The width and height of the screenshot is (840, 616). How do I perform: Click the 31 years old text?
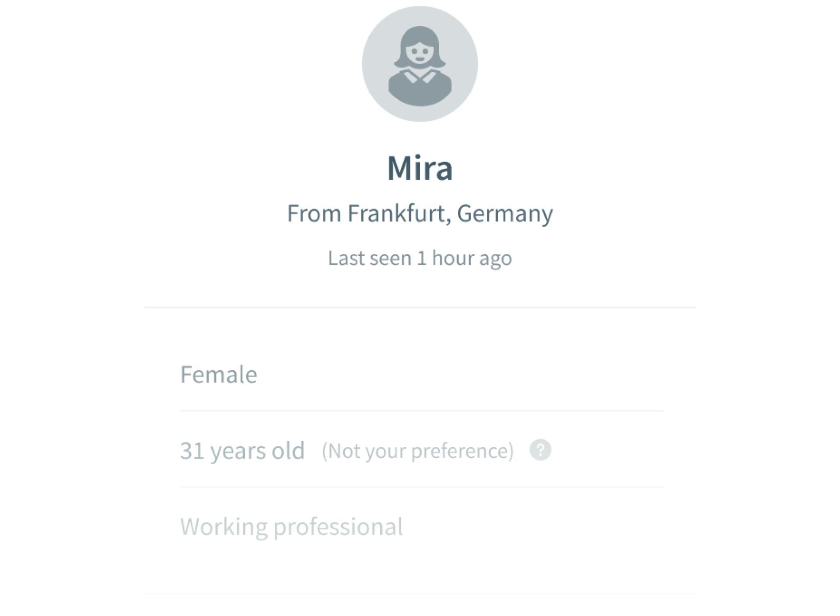pyautogui.click(x=242, y=450)
